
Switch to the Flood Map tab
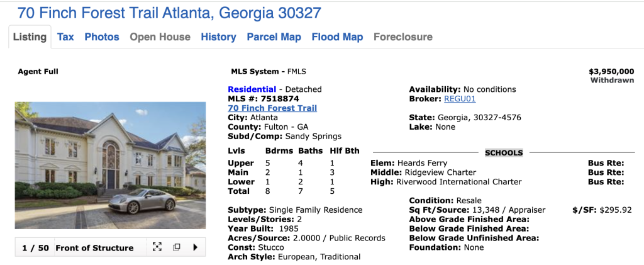pyautogui.click(x=337, y=37)
